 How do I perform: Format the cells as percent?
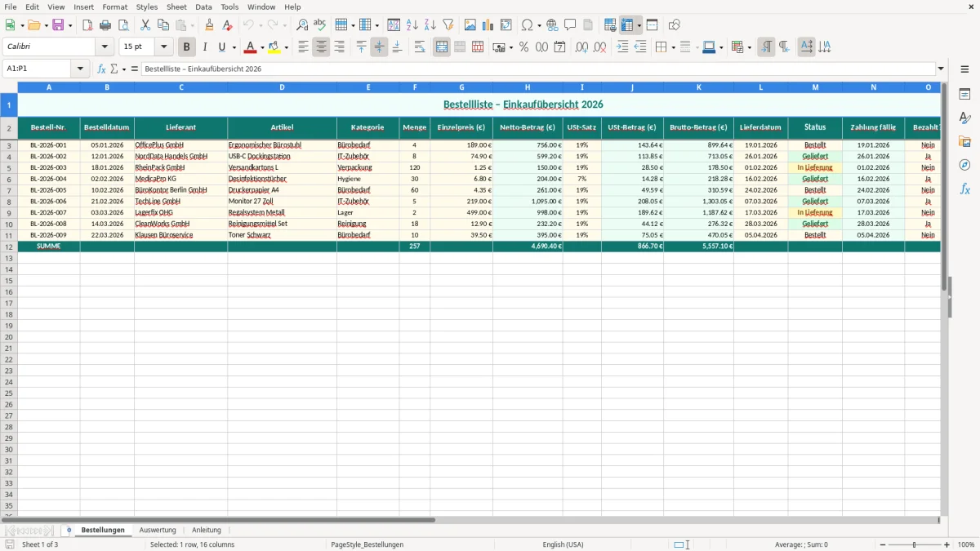(x=523, y=47)
